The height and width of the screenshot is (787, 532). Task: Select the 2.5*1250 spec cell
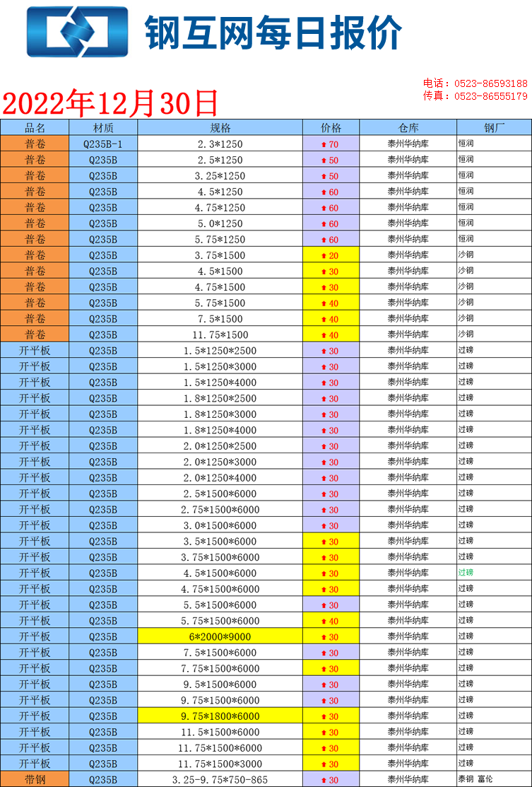pyautogui.click(x=220, y=160)
